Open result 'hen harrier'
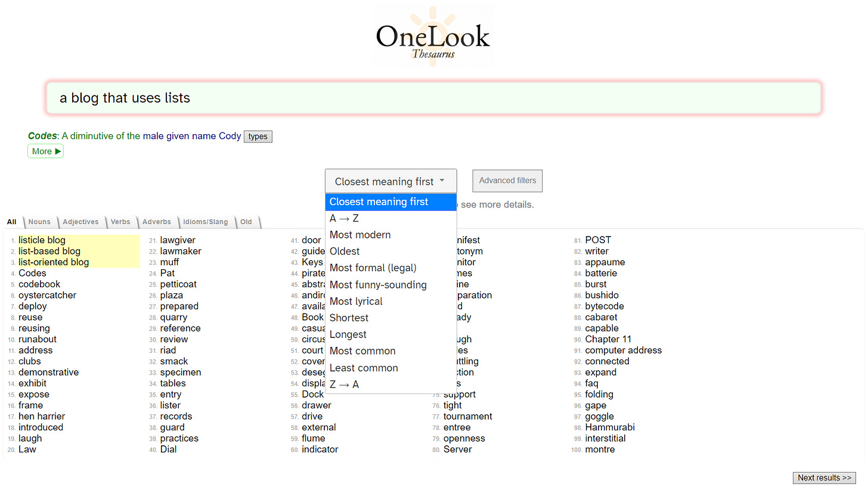 [x=42, y=416]
